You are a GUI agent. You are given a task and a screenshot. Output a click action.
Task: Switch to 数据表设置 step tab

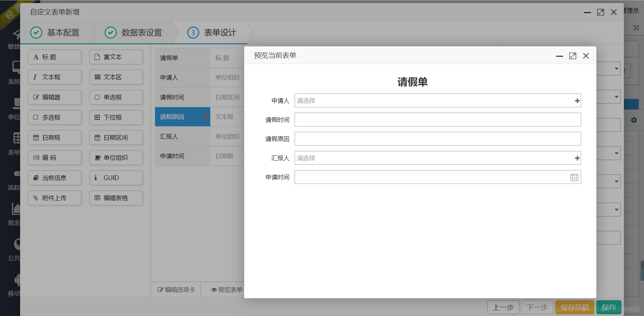point(133,33)
